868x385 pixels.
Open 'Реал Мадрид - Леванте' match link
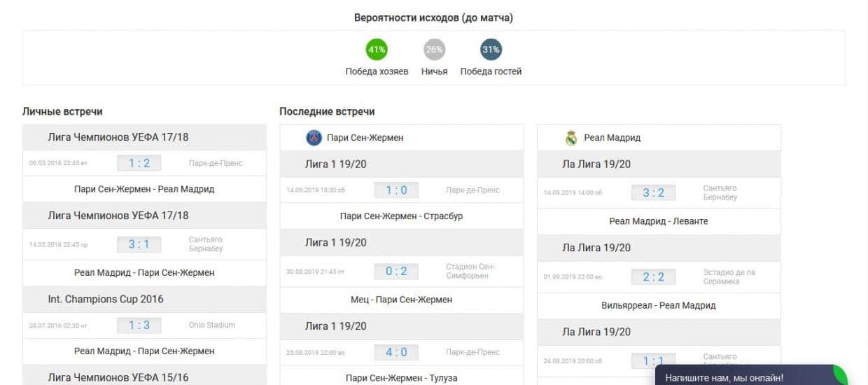pos(659,221)
